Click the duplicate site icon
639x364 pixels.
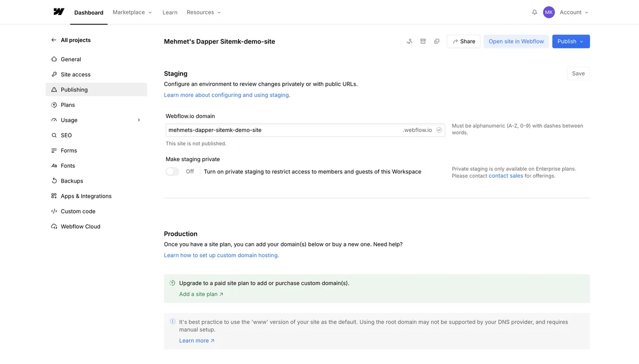pyautogui.click(x=437, y=42)
